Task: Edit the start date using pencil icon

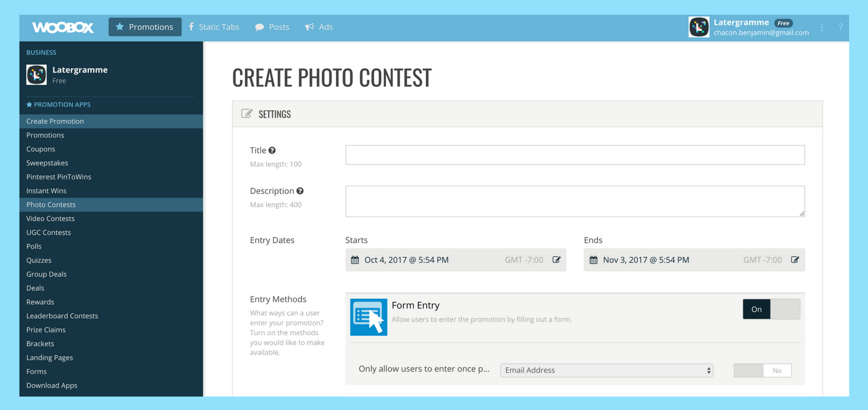Action: pos(557,260)
